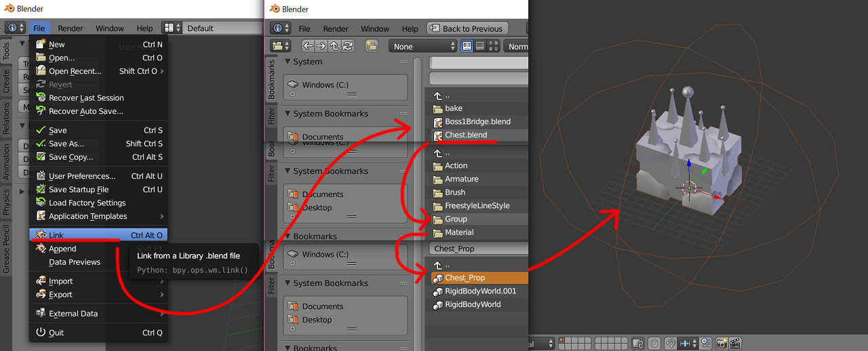Open the Render menu beside the open File menu

pyautogui.click(x=71, y=28)
